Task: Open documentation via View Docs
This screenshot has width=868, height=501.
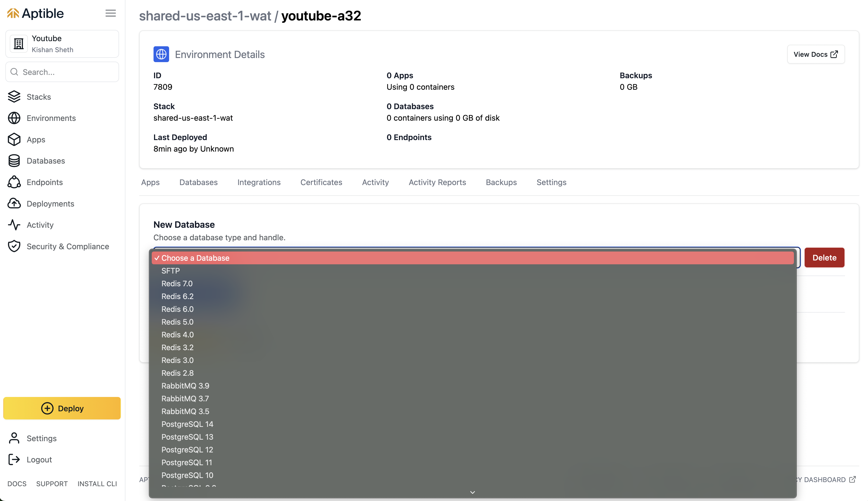Action: pyautogui.click(x=815, y=54)
